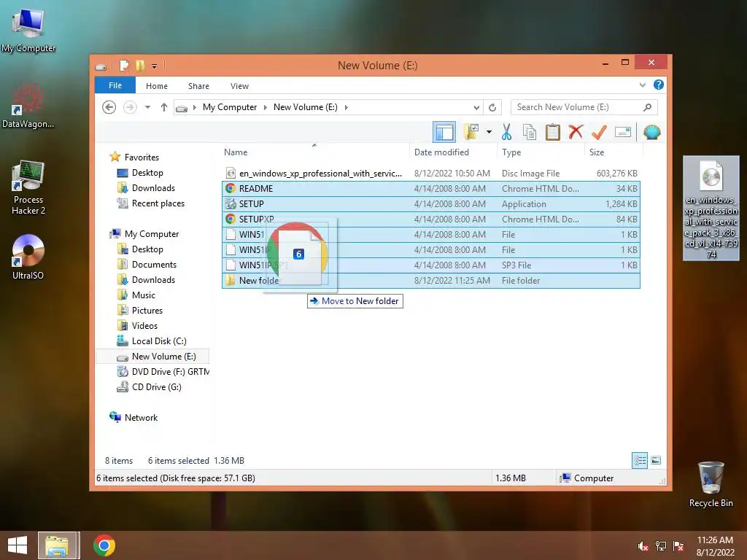Open the File ribbon tab
The height and width of the screenshot is (560, 747).
115,85
